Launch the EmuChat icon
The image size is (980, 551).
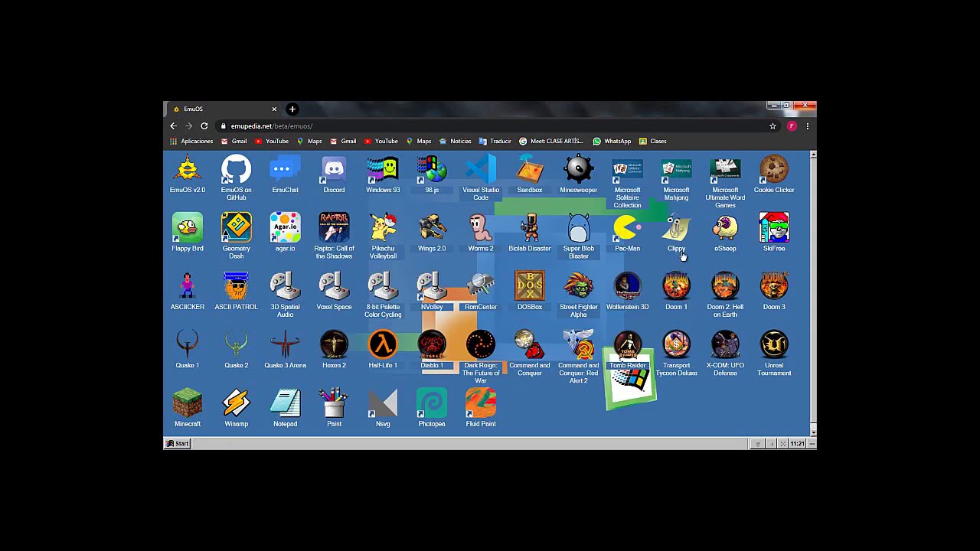pos(285,174)
